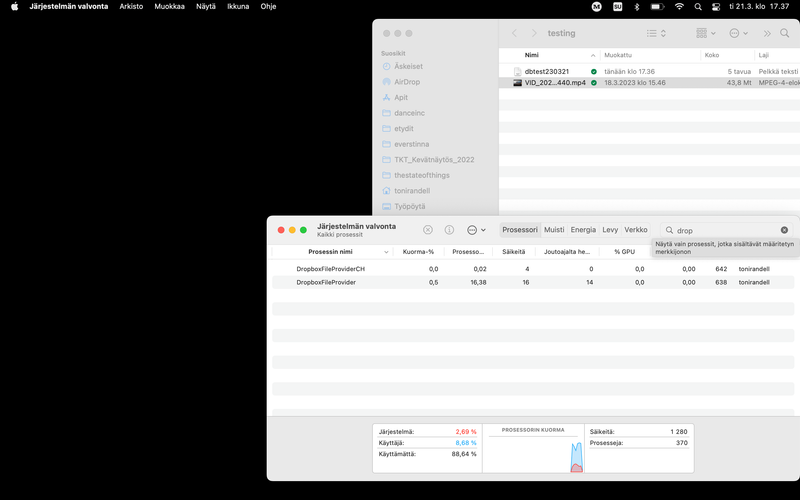This screenshot has width=800, height=500.
Task: Clear the 'drop' search field text
Action: pyautogui.click(x=784, y=230)
